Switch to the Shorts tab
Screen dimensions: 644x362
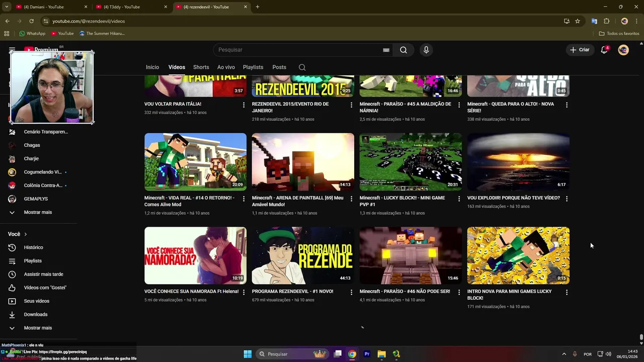[201, 67]
